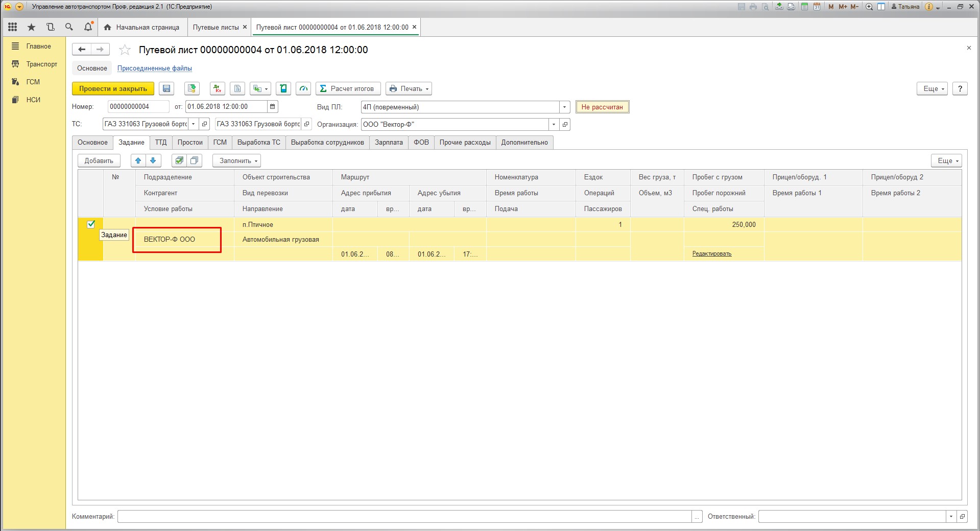This screenshot has height=531, width=980.
Task: Click the check all rows icon
Action: click(179, 160)
